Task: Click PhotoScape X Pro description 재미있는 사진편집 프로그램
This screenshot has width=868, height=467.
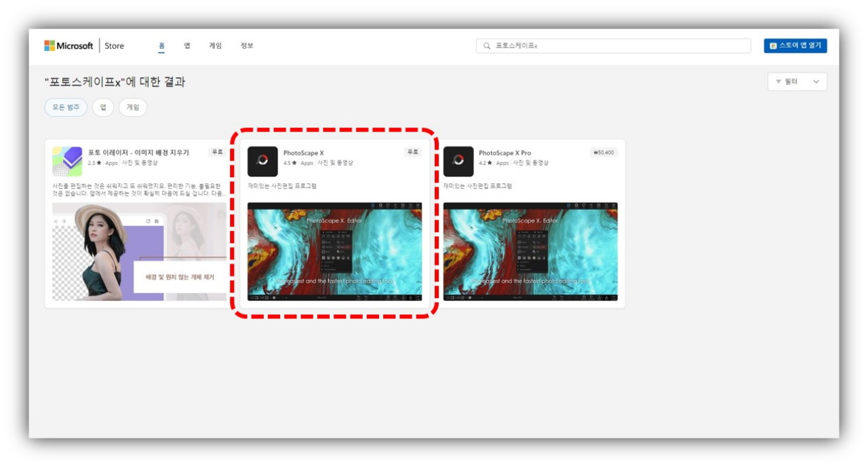Action: coord(478,186)
